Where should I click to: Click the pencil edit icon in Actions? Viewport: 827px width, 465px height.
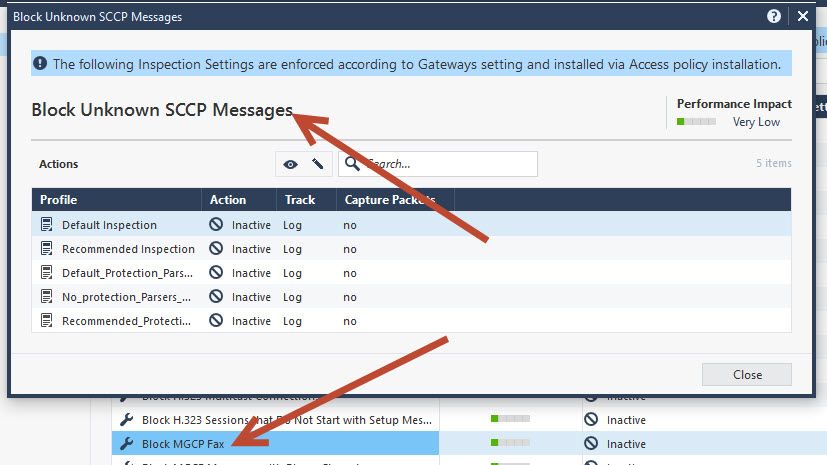(x=318, y=164)
